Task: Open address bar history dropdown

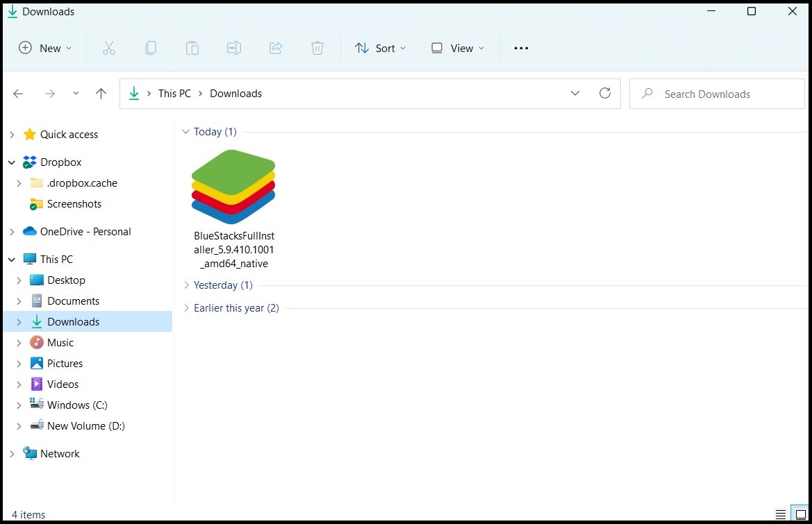Action: pos(575,93)
